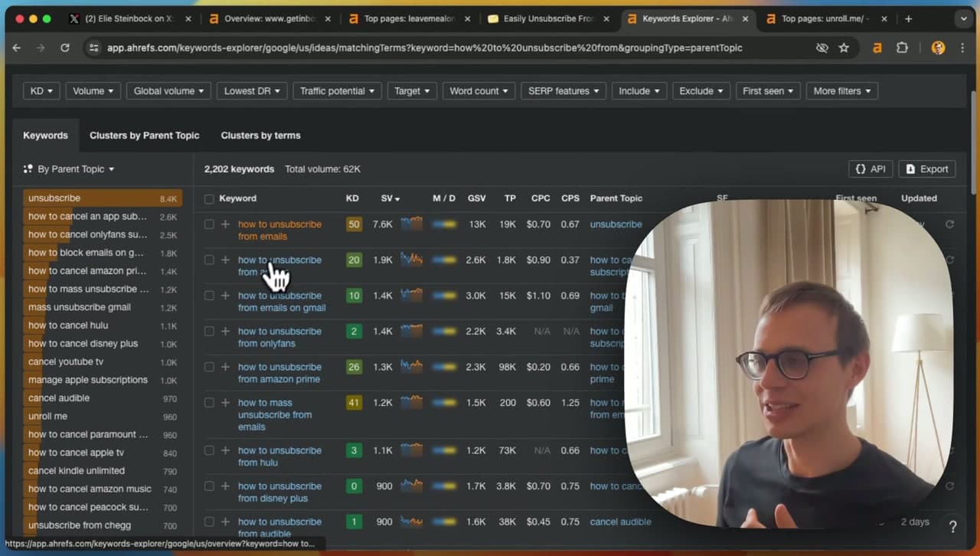Open the browser profile avatar

(x=938, y=47)
